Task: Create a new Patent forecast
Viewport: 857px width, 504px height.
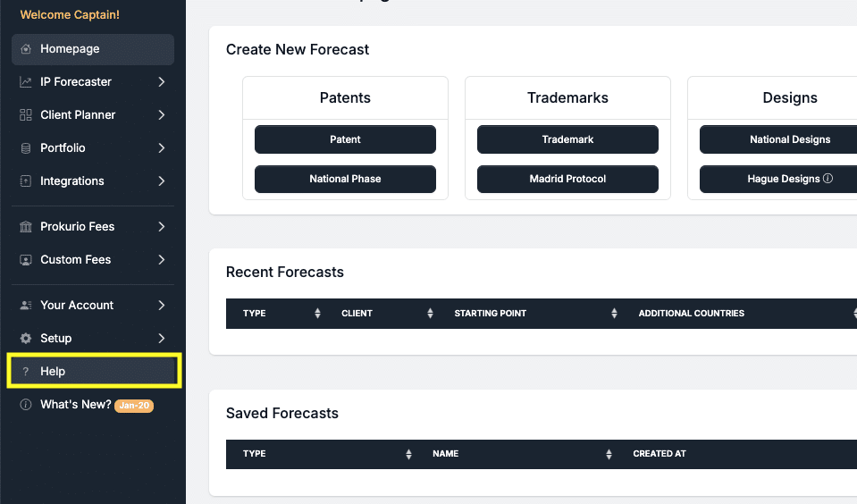Action: 345,139
